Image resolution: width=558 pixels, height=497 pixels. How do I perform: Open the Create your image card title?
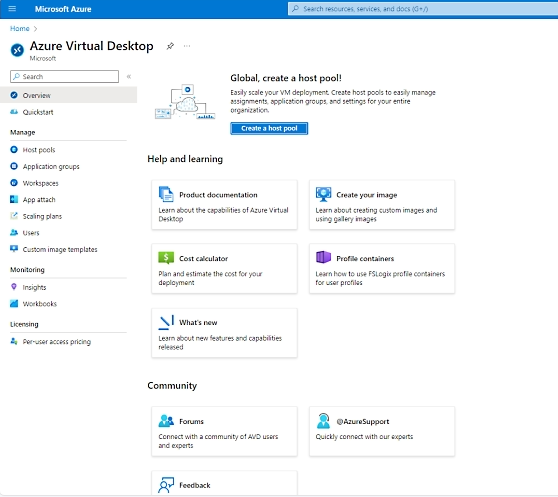click(367, 195)
